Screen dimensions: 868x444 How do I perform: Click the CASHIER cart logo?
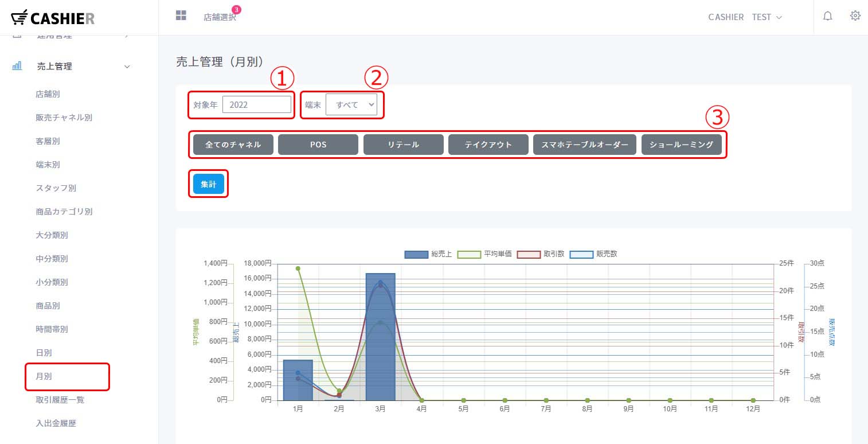pyautogui.click(x=53, y=18)
